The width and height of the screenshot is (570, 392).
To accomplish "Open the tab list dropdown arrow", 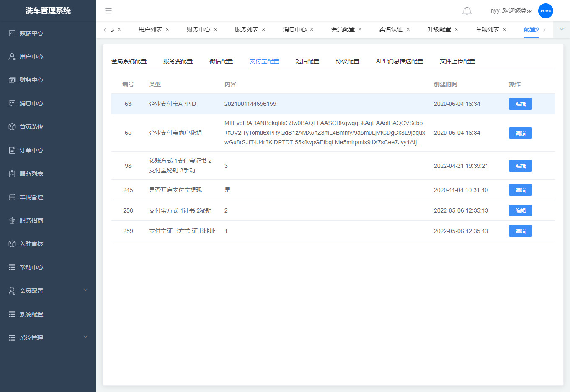I will click(x=562, y=29).
